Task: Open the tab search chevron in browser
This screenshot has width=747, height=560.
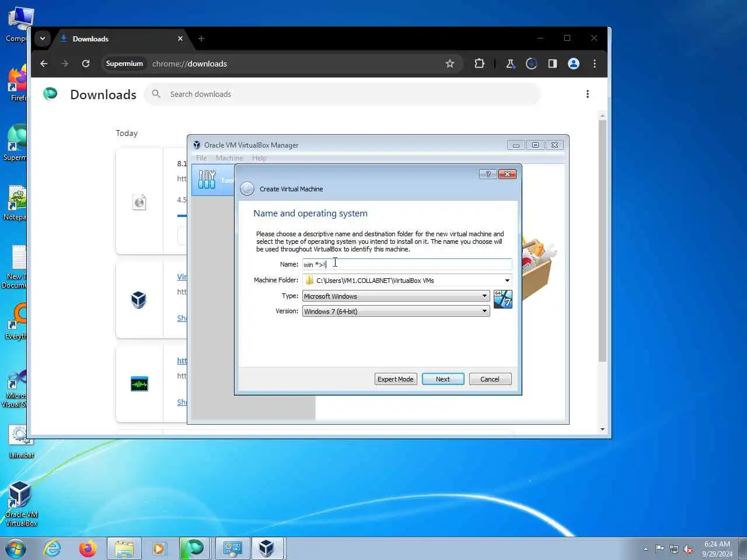Action: (43, 38)
